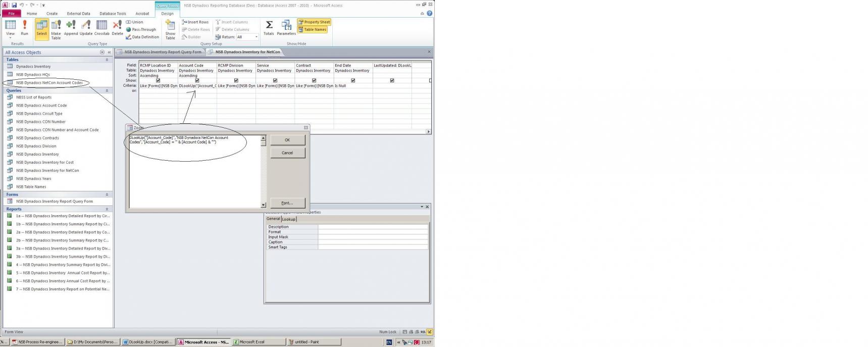Toggle the Totals row
This screenshot has height=347, width=868.
269,28
